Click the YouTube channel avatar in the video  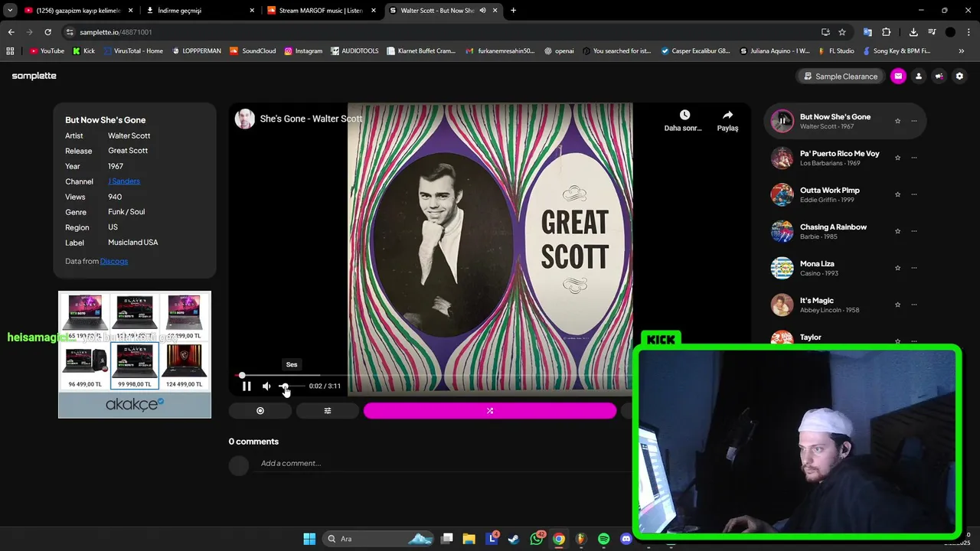tap(245, 119)
